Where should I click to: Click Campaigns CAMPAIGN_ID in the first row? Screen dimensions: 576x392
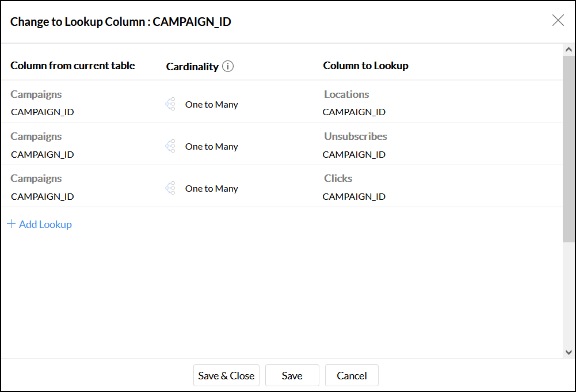pos(43,112)
